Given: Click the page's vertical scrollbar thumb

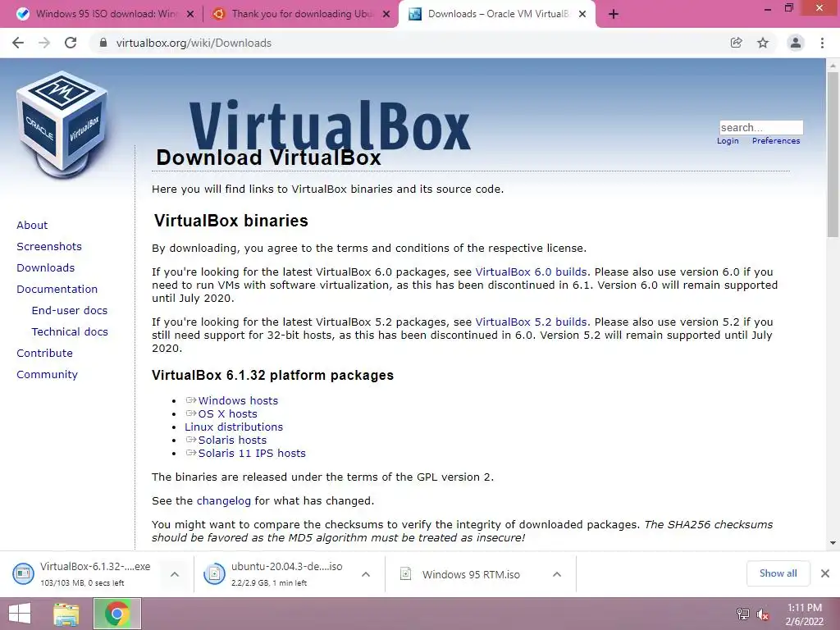Looking at the screenshot, I should pos(833,154).
